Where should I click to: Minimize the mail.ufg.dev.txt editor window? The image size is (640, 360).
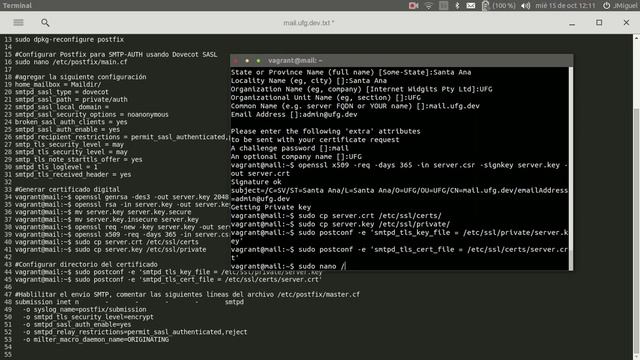coord(572,23)
